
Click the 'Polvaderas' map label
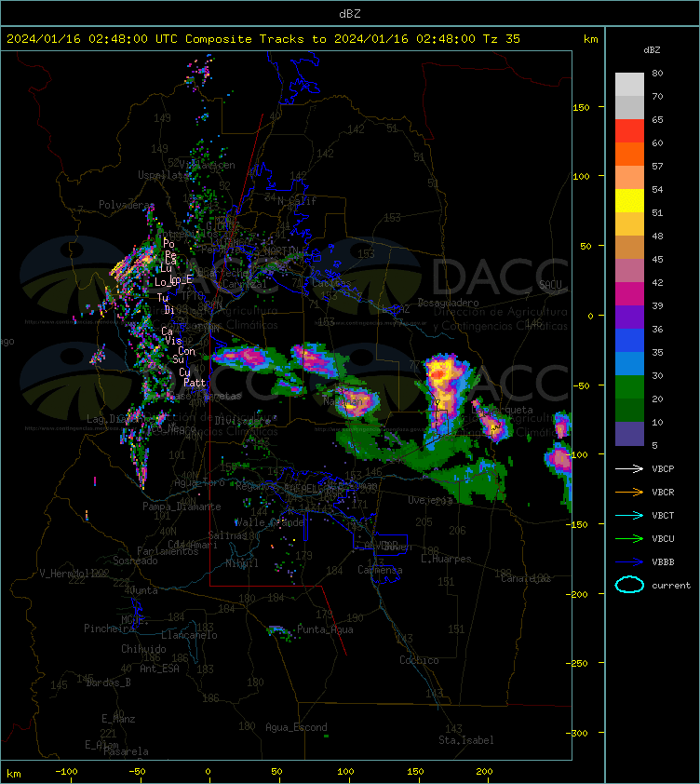pyautogui.click(x=127, y=205)
